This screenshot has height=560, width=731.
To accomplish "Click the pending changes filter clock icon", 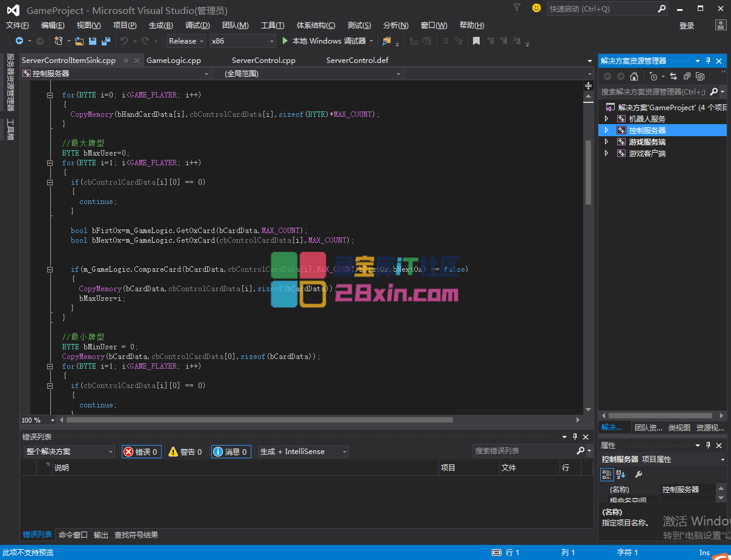I will point(653,76).
